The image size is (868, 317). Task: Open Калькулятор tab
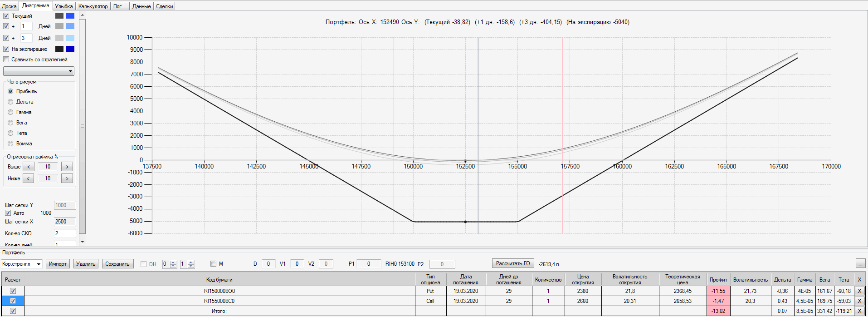pyautogui.click(x=93, y=6)
